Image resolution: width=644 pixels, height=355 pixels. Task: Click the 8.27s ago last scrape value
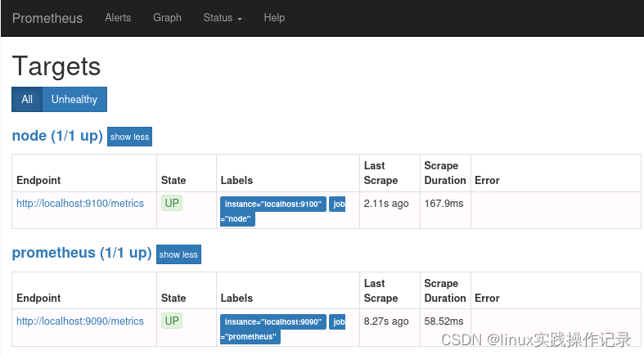click(386, 321)
